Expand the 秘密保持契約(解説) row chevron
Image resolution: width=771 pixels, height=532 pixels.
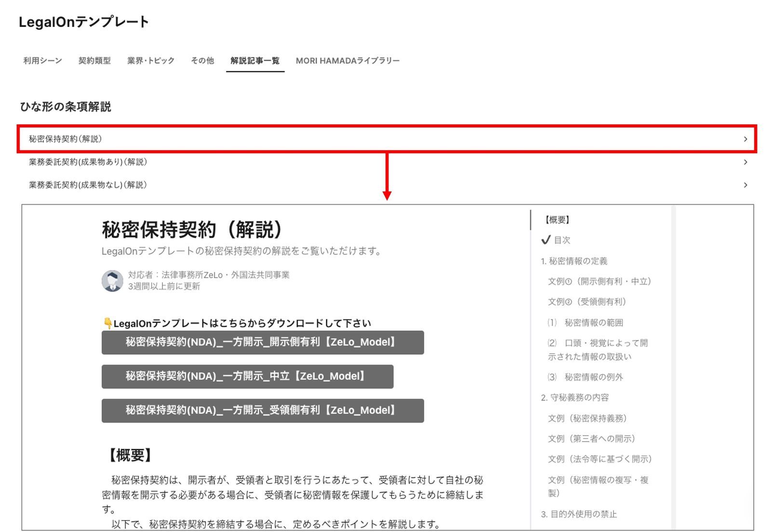pyautogui.click(x=745, y=139)
